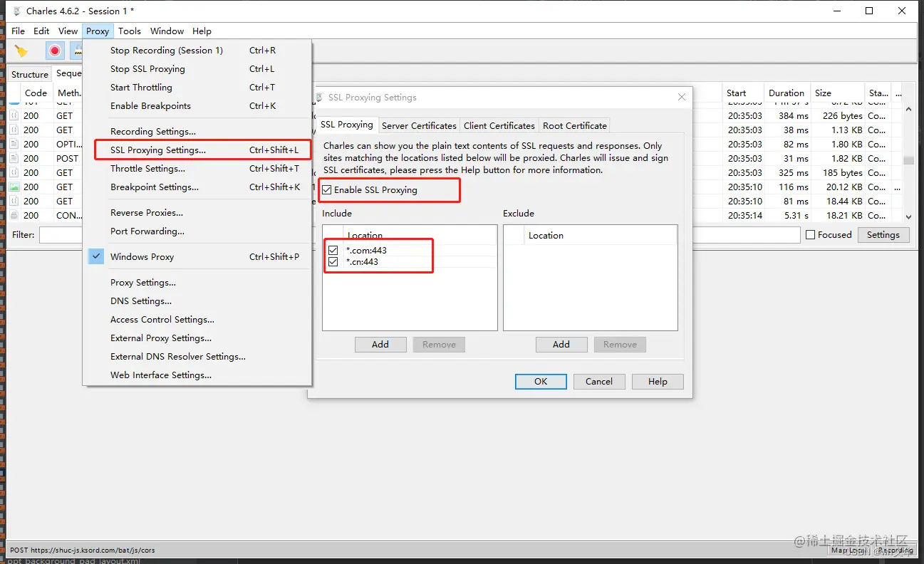924x564 pixels.
Task: Click the table scrollbar down arrow
Action: (908, 216)
